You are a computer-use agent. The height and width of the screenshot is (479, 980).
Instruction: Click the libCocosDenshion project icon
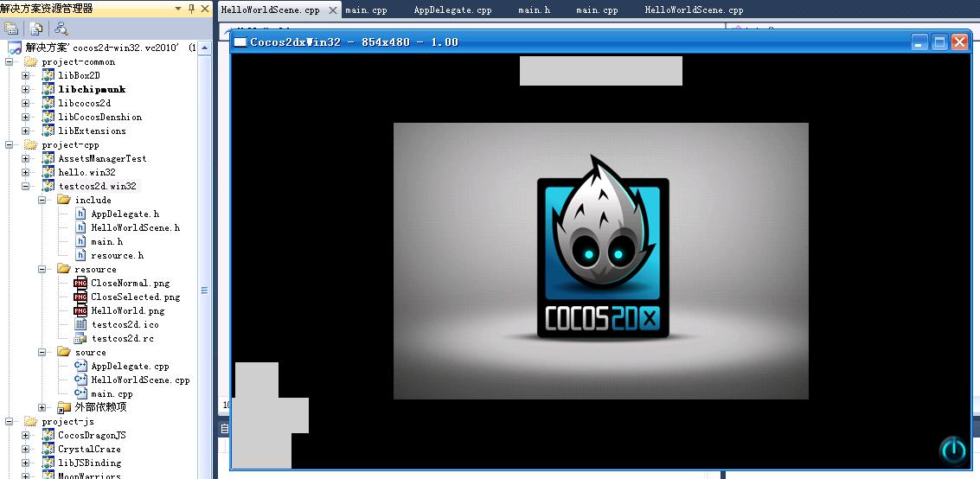[x=48, y=117]
